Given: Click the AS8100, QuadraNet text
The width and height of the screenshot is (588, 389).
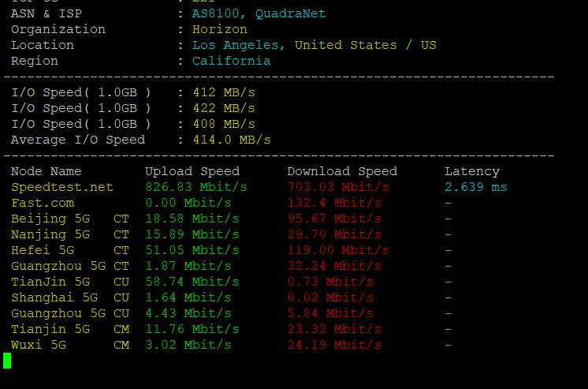Looking at the screenshot, I should [259, 13].
